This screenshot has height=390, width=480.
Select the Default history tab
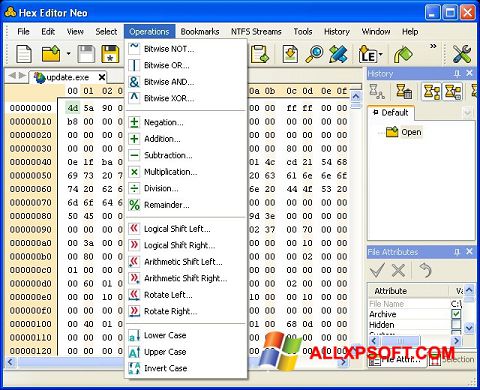391,113
